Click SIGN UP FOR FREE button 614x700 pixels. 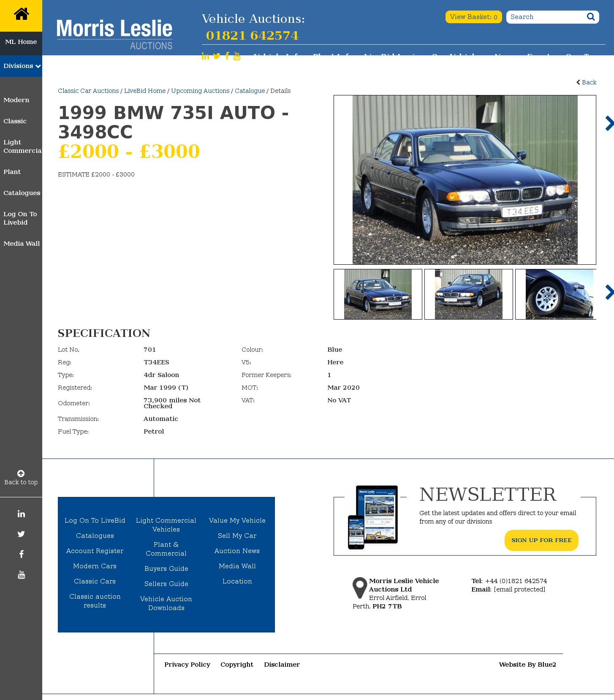click(541, 540)
